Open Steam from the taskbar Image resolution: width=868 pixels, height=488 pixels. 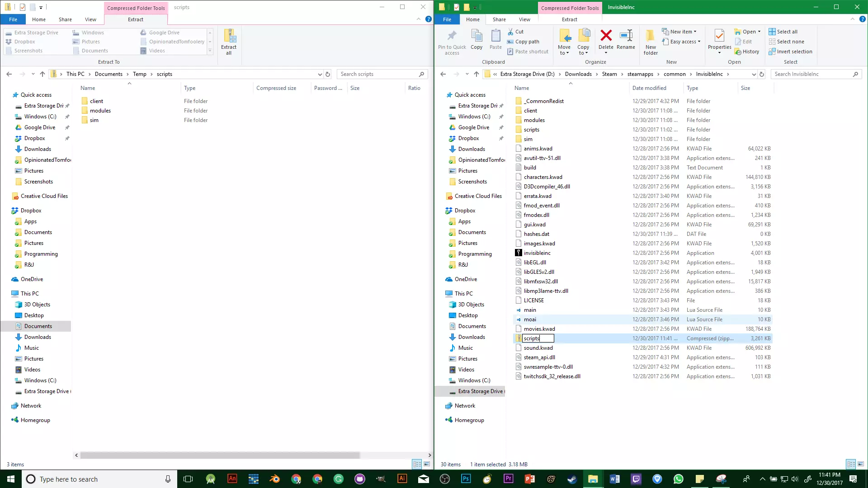[572, 479]
